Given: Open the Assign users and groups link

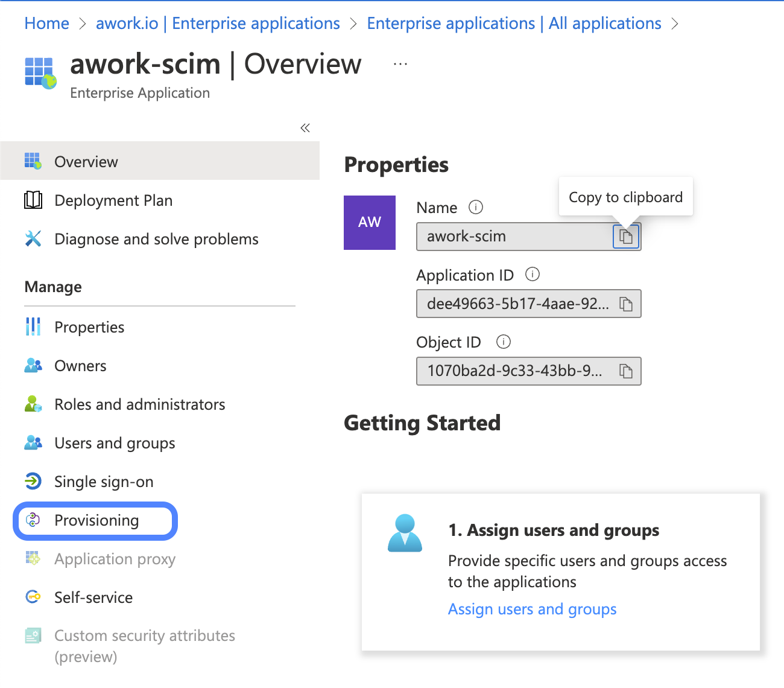Looking at the screenshot, I should click(532, 609).
